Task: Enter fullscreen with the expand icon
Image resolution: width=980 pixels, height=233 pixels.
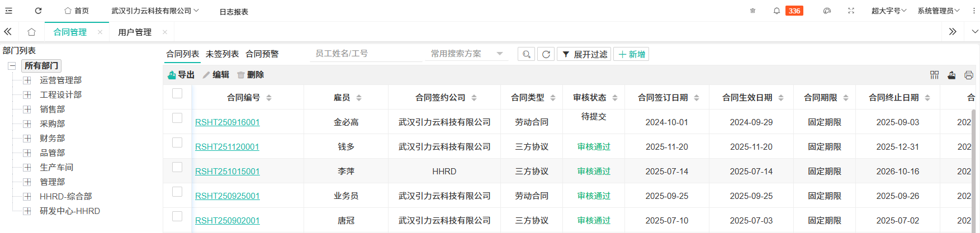Action: tap(851, 11)
